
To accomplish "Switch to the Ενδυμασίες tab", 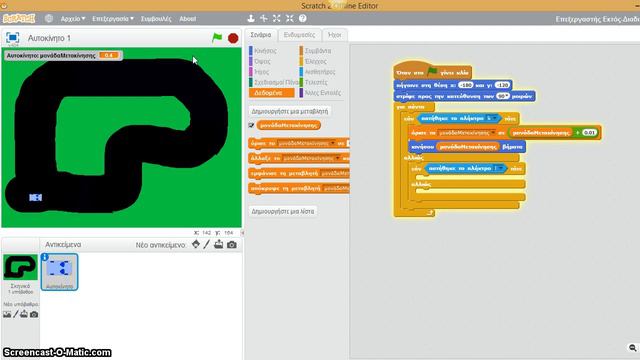I will (299, 35).
